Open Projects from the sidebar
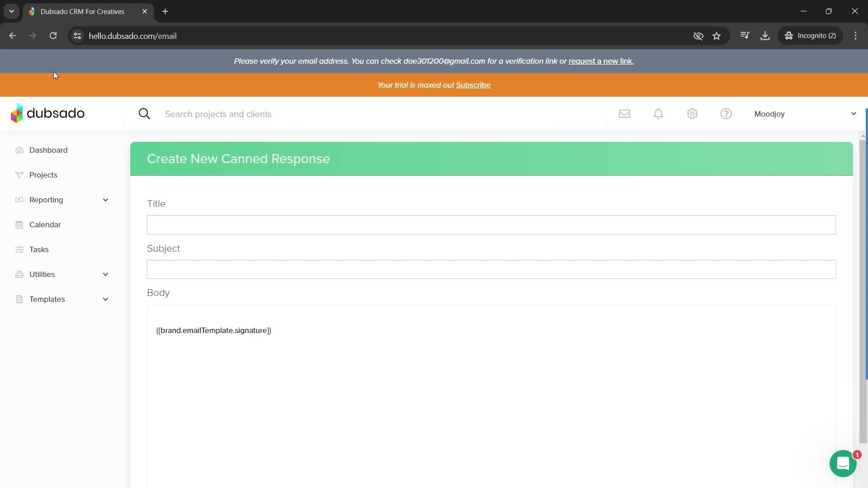This screenshot has height=488, width=868. click(x=43, y=175)
